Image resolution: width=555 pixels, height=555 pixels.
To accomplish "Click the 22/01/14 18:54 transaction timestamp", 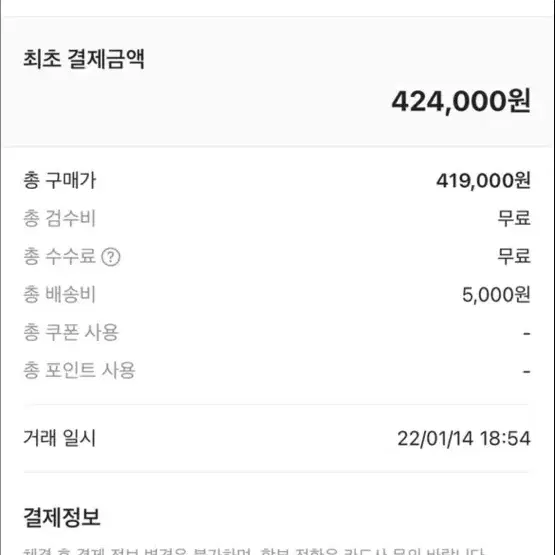I will point(464,439).
